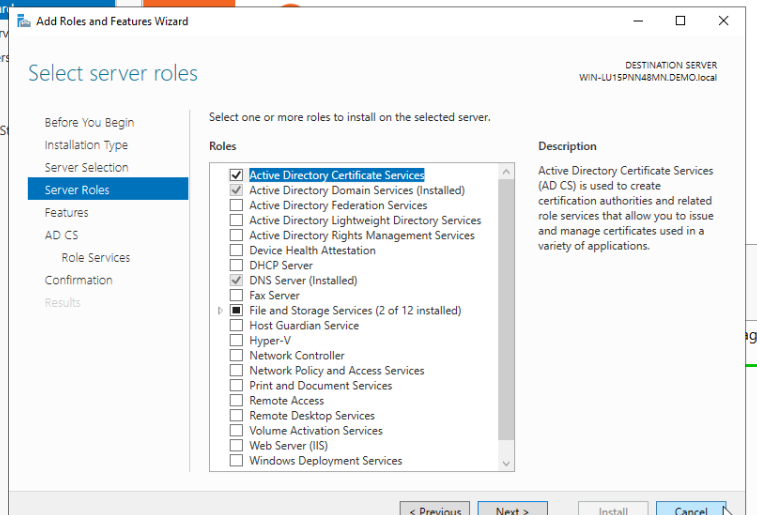This screenshot has height=515, width=757.
Task: Open the Server Selection step
Action: tap(86, 167)
